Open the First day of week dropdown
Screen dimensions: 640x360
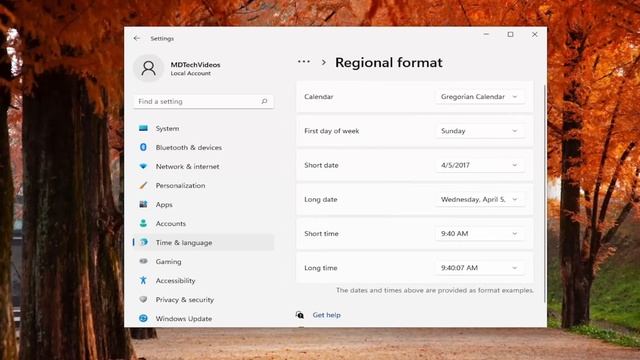[480, 131]
